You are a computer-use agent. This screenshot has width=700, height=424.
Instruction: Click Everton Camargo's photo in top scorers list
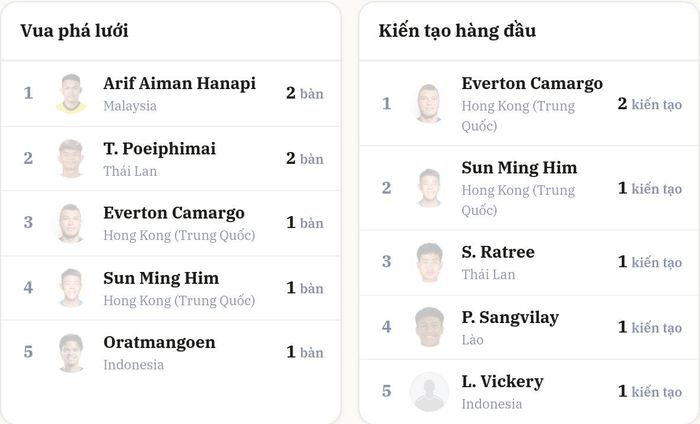point(71,223)
